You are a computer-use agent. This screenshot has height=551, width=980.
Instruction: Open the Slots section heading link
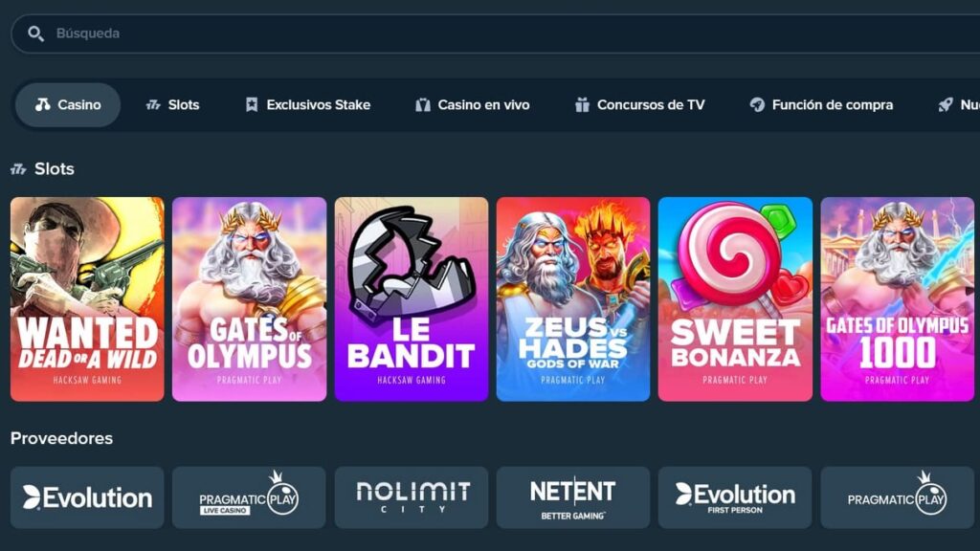[x=55, y=168]
